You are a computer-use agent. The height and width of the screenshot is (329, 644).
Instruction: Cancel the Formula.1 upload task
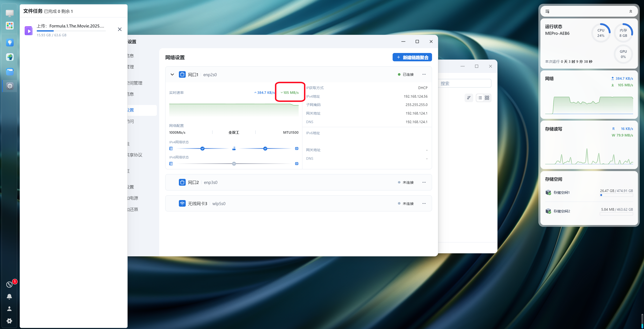[120, 29]
